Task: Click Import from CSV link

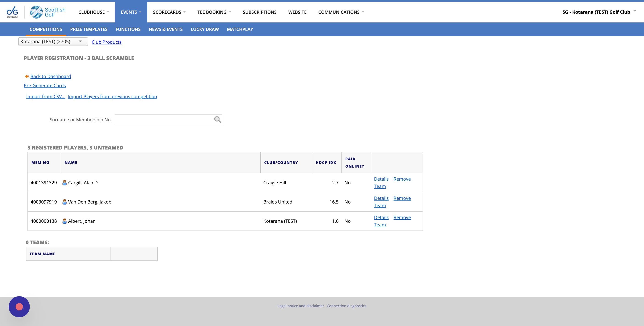Action: (x=46, y=96)
